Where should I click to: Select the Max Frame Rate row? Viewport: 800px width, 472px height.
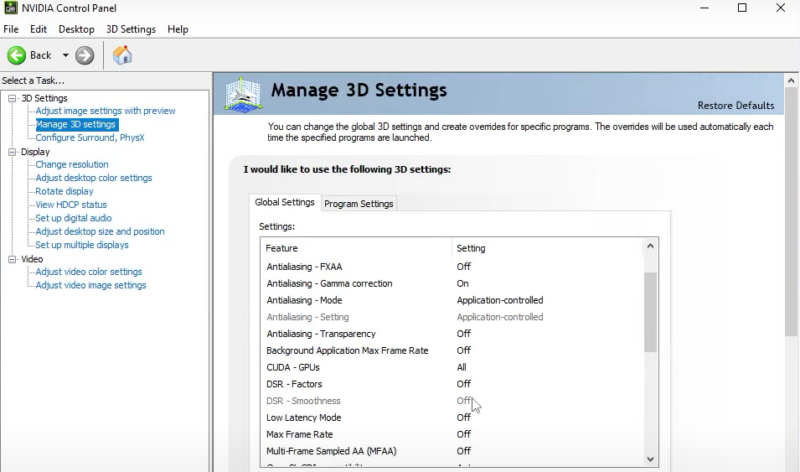(x=452, y=434)
